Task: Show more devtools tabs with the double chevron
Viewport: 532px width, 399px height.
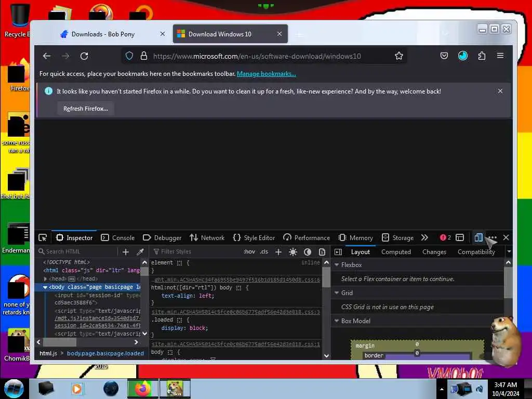Action: 424,237
